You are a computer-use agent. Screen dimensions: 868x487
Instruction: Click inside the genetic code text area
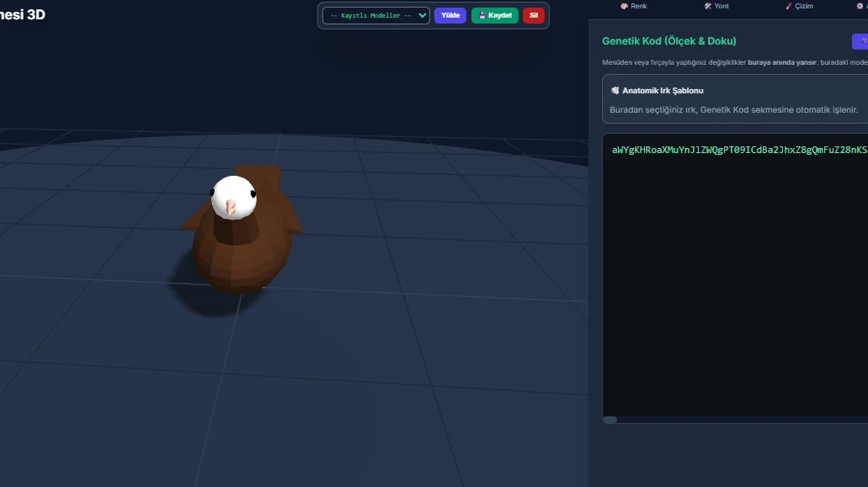point(735,277)
